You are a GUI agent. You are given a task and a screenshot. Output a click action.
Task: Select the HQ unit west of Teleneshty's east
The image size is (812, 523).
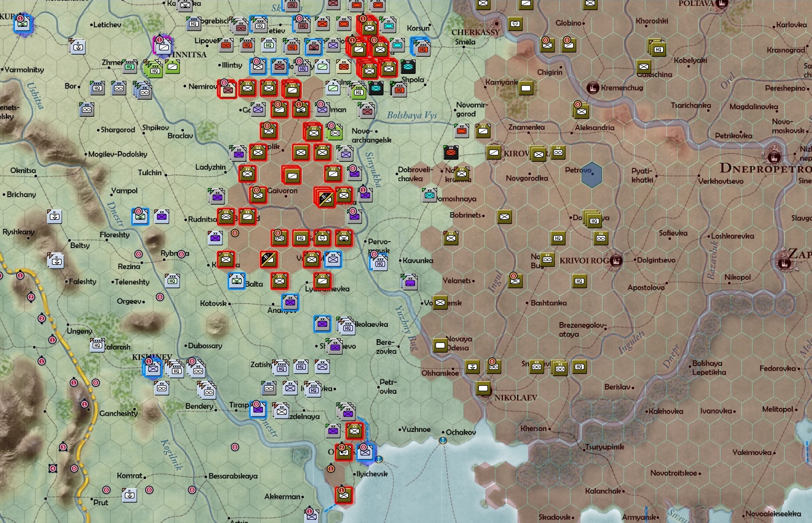click(x=172, y=280)
